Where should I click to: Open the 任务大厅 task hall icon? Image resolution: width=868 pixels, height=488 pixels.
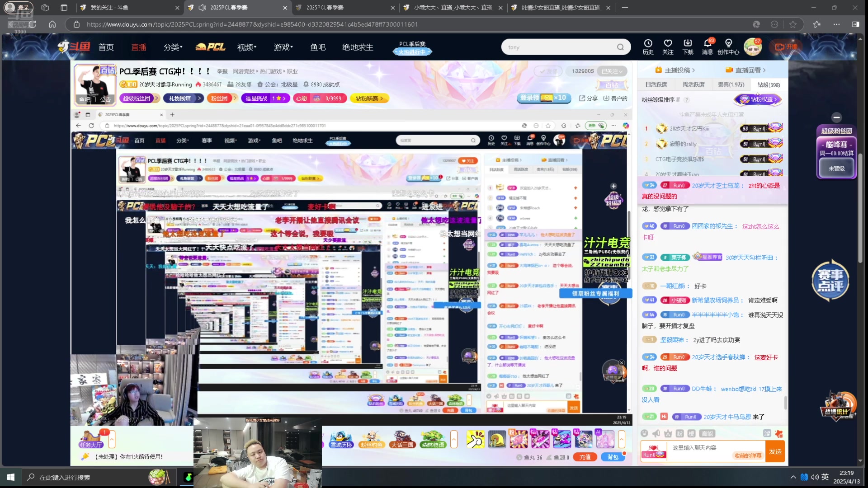click(91, 439)
